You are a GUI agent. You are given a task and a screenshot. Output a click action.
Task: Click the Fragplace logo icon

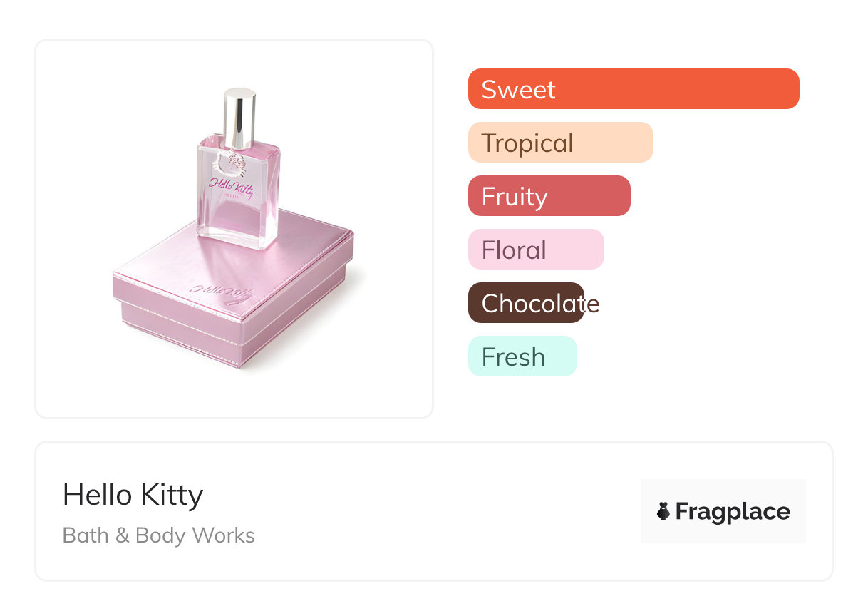click(x=663, y=511)
